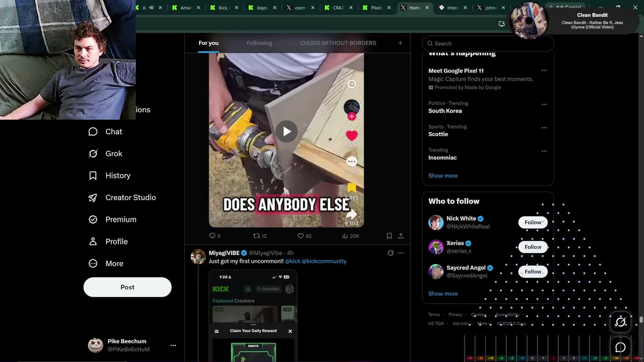The width and height of the screenshot is (644, 362).
Task: Open the Kick screenshot image in MiyagiVIBE's post
Action: pyautogui.click(x=253, y=316)
